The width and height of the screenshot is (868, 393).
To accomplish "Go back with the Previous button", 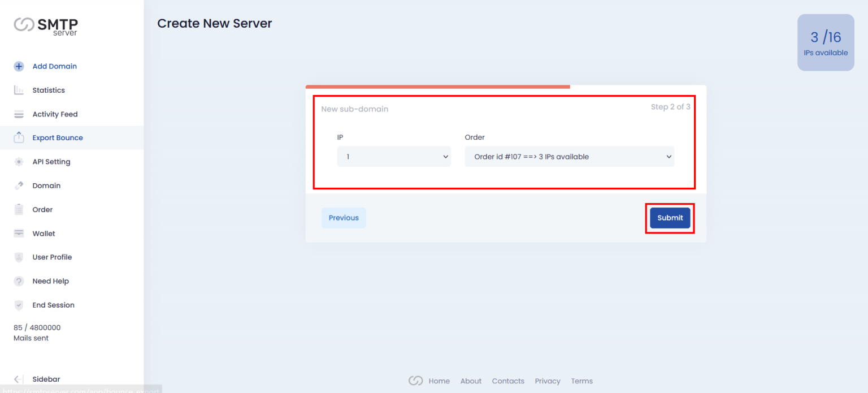I will [x=344, y=218].
